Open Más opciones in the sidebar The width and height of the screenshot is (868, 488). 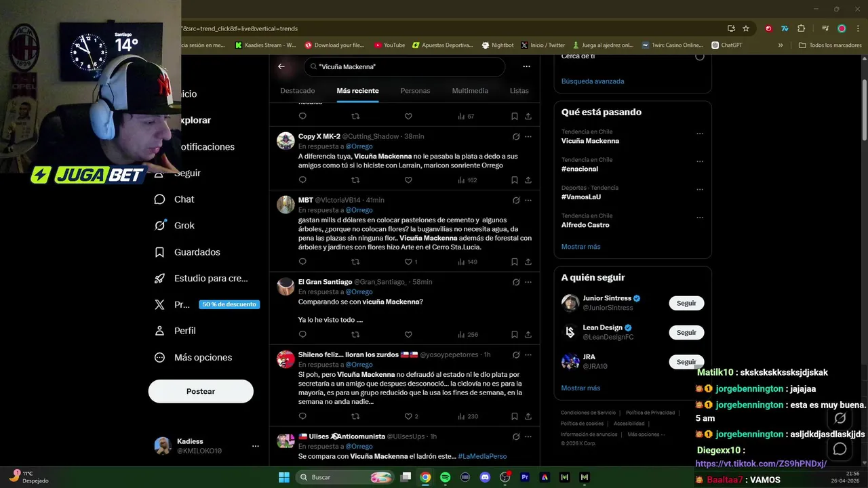tap(193, 357)
